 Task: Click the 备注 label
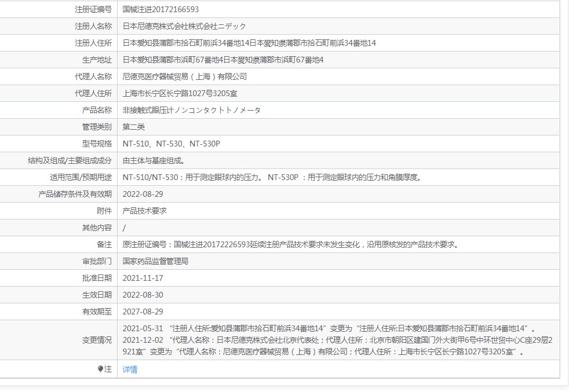[104, 245]
